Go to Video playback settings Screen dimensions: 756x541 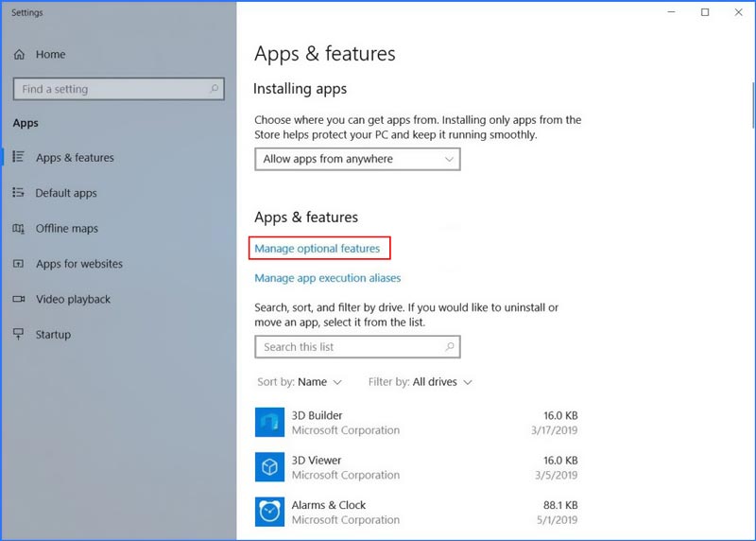coord(73,299)
